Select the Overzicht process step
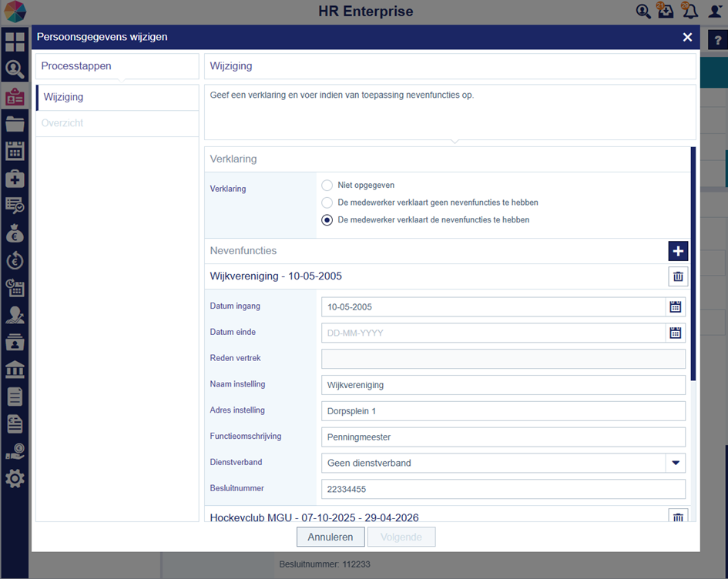Screen dimensions: 728x579 tap(117, 123)
